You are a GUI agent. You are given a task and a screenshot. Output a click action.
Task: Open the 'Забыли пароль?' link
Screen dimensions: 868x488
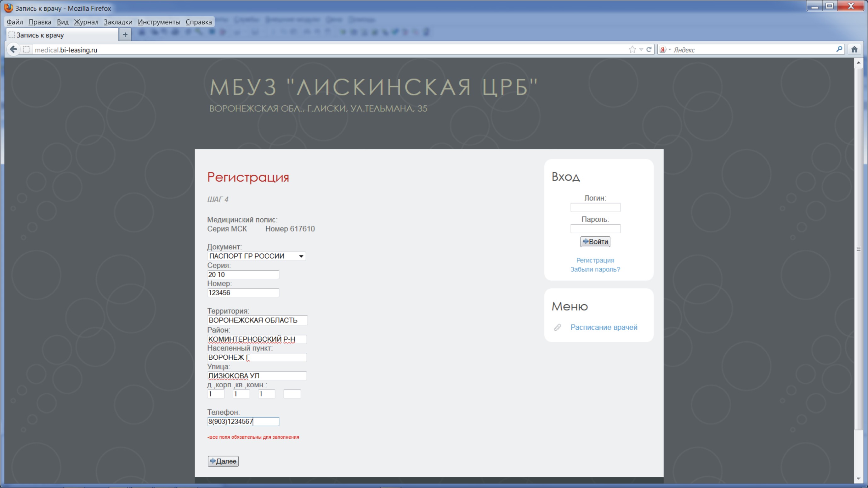point(595,269)
